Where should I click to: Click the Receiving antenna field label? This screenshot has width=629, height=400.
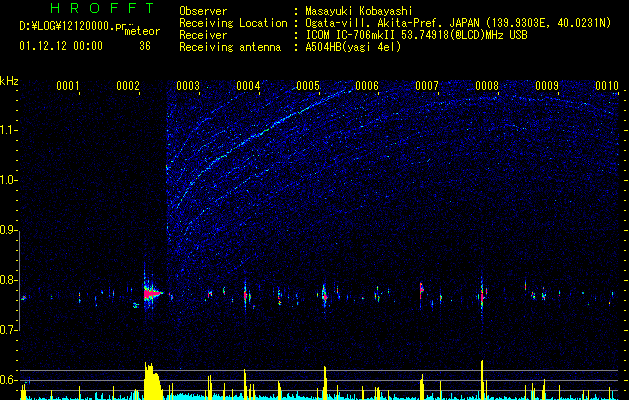pos(230,47)
